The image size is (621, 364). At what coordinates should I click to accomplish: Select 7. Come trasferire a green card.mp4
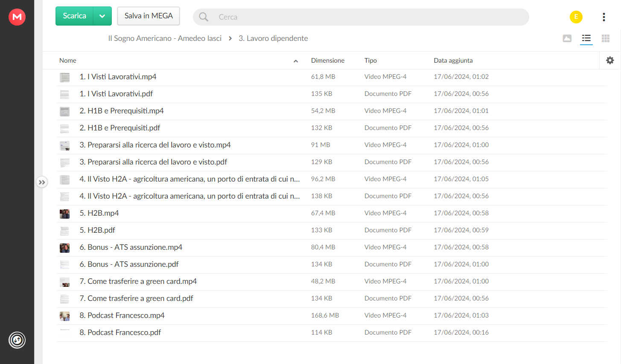point(332,282)
